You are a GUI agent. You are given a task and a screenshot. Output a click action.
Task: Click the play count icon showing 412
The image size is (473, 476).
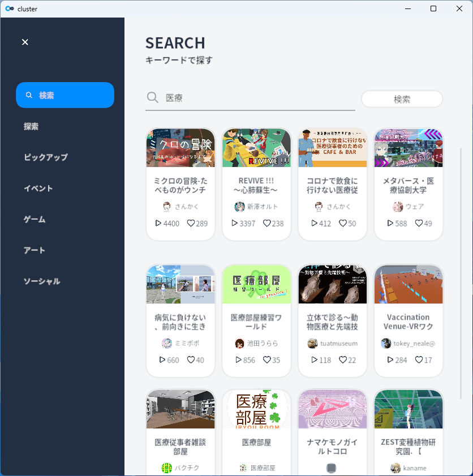(315, 224)
